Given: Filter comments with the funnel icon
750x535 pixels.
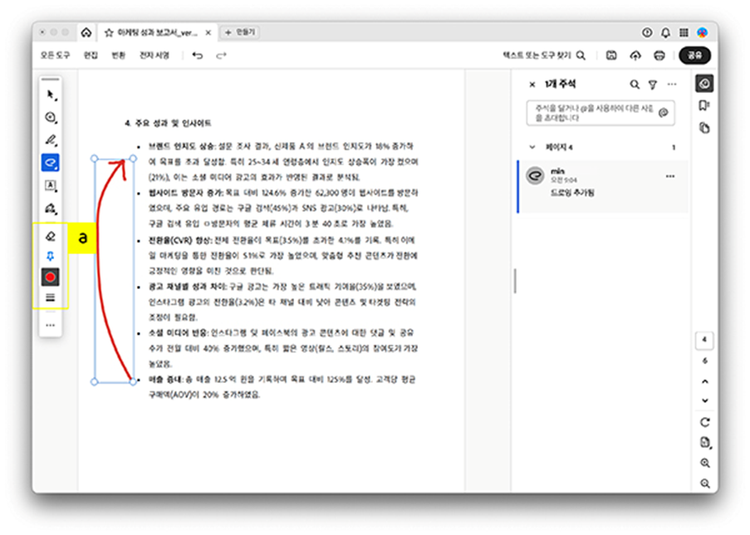Looking at the screenshot, I should point(652,85).
